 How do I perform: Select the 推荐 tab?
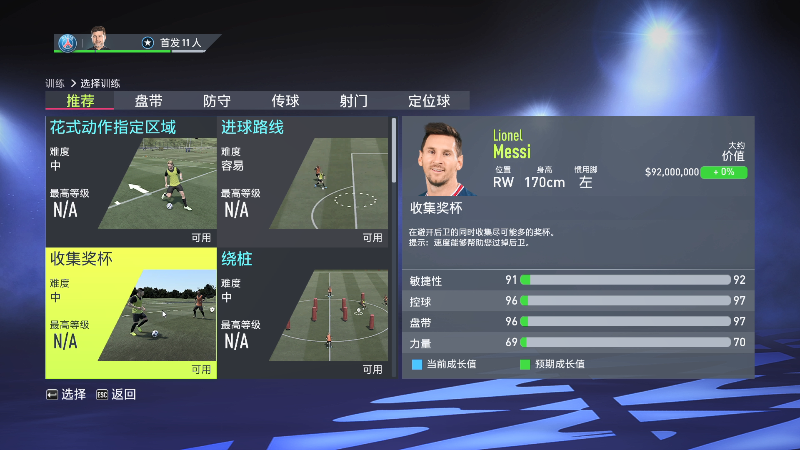coord(80,101)
